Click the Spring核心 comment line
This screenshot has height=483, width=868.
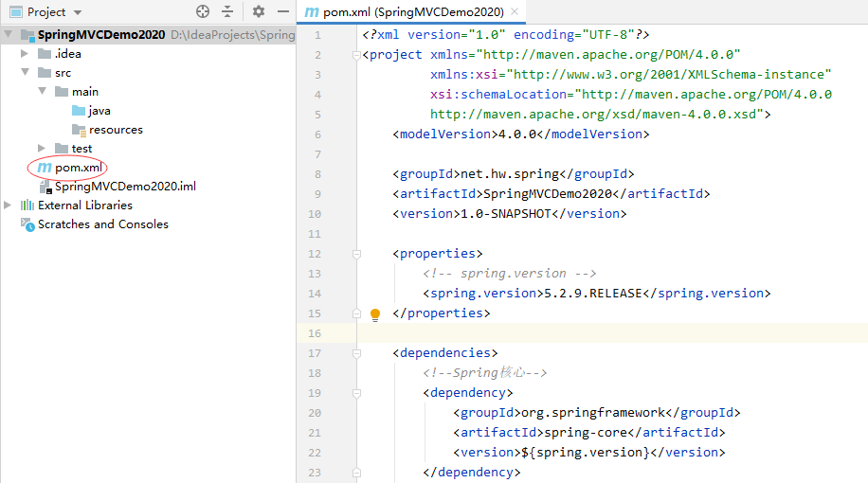485,373
